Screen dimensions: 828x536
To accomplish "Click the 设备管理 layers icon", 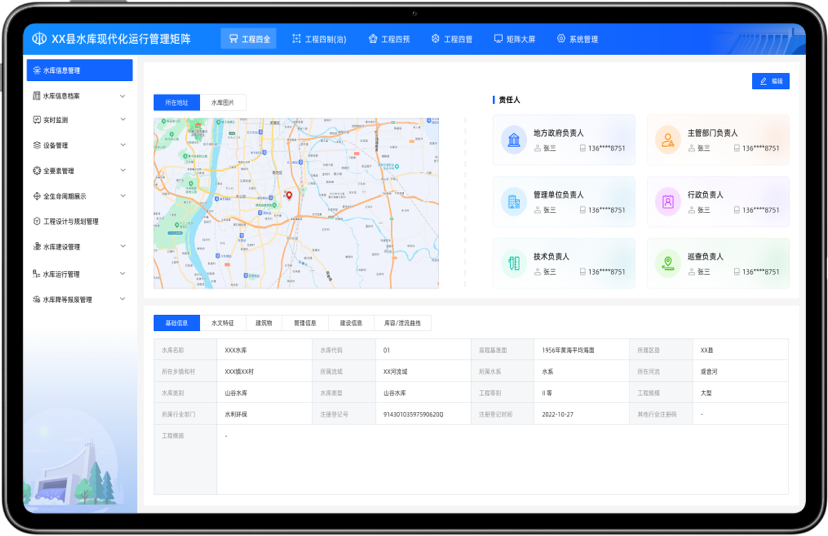I will tap(37, 145).
